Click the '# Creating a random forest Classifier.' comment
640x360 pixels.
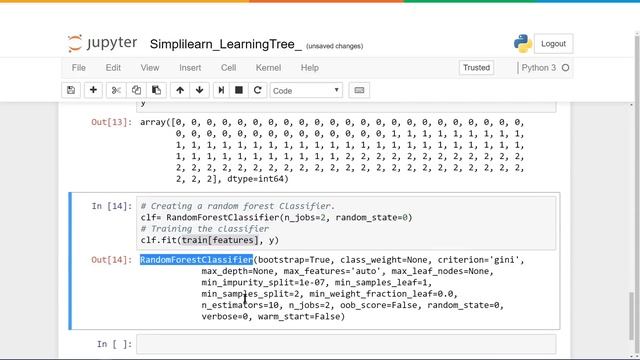tap(238, 206)
